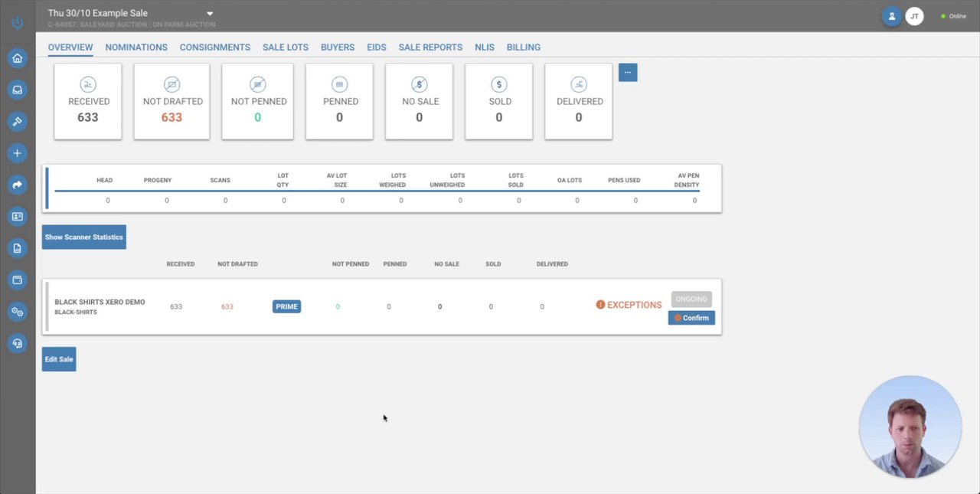Expand the sale selector dropdown arrow
980x494 pixels.
pyautogui.click(x=210, y=13)
